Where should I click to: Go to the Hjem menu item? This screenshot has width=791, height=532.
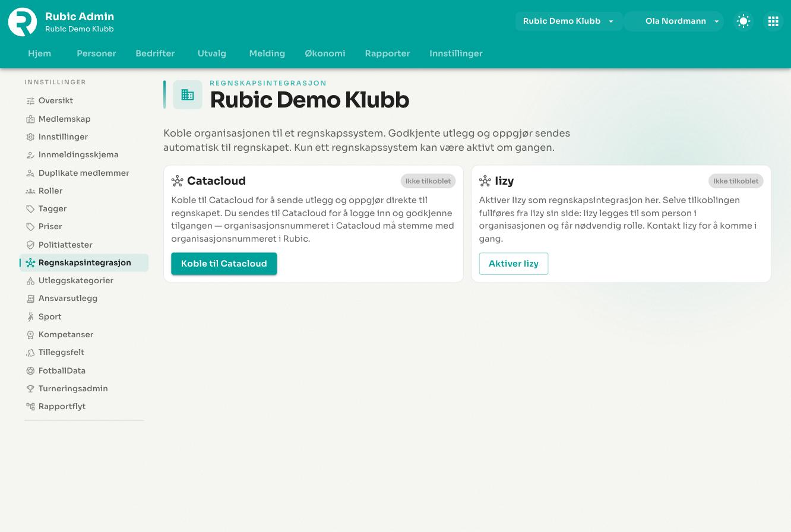click(40, 53)
